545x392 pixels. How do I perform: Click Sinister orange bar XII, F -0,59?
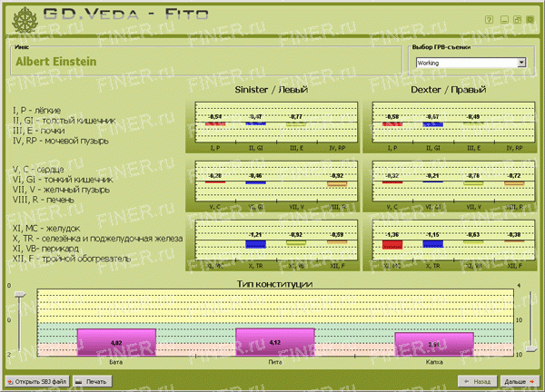click(x=337, y=242)
